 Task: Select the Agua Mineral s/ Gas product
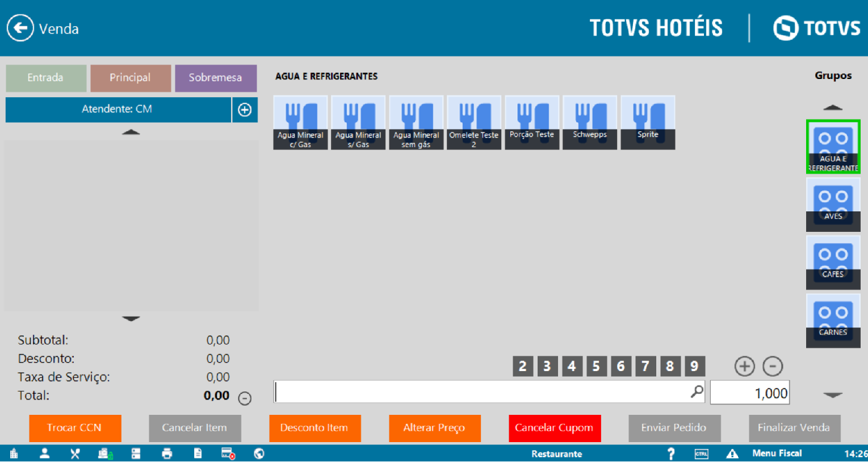358,123
